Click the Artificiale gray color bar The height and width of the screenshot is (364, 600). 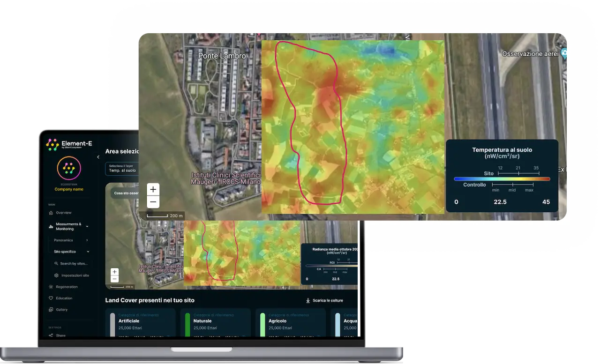pyautogui.click(x=112, y=325)
